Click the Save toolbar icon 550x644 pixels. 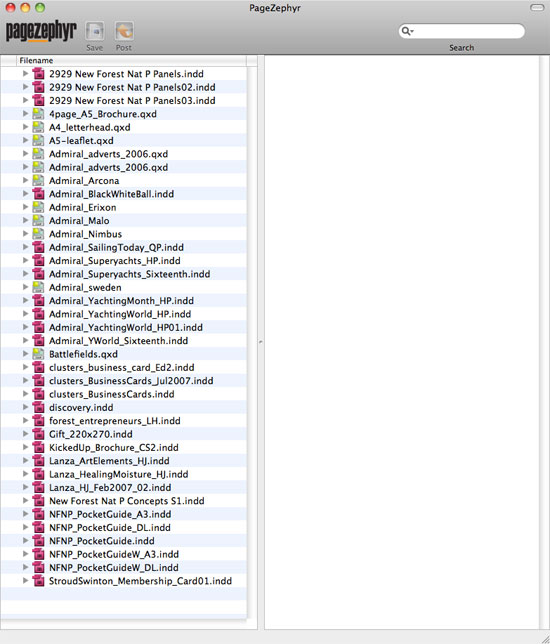point(94,31)
